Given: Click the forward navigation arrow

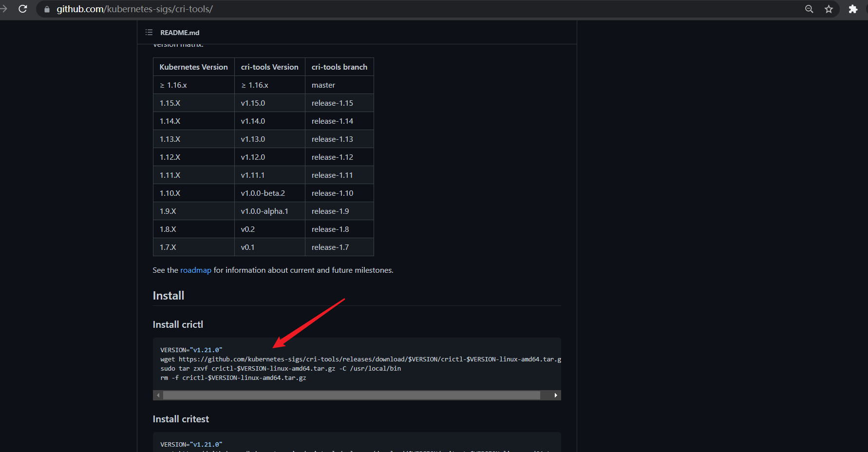Looking at the screenshot, I should [x=3, y=9].
